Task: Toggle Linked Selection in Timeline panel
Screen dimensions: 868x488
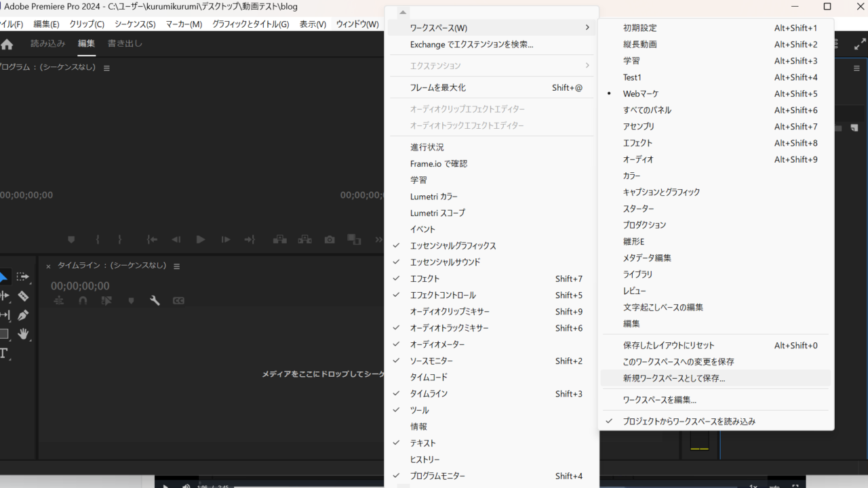Action: (106, 300)
